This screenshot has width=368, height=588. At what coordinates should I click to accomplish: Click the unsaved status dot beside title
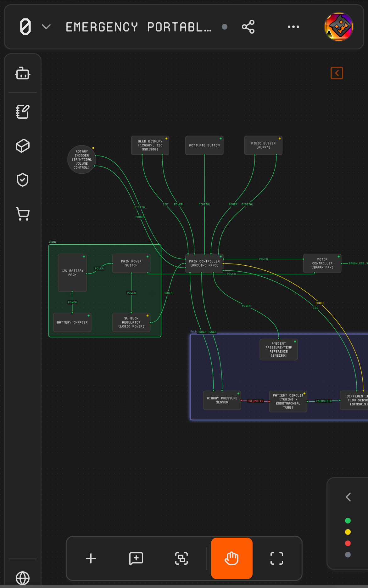(x=225, y=27)
